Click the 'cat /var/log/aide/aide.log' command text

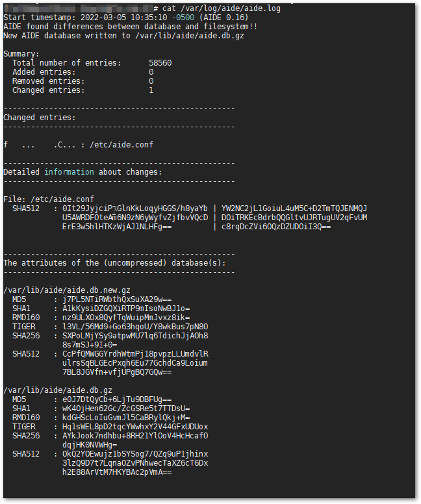tap(222, 8)
